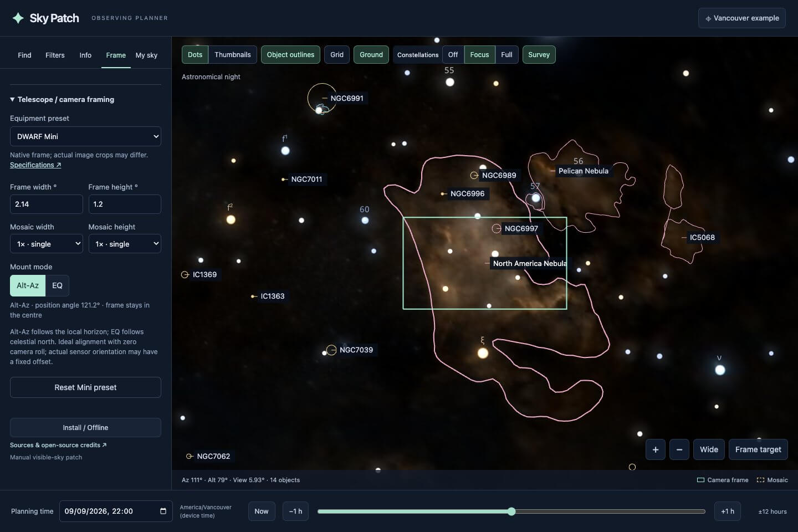
Task: Click the planning time slider handle
Action: [x=511, y=511]
